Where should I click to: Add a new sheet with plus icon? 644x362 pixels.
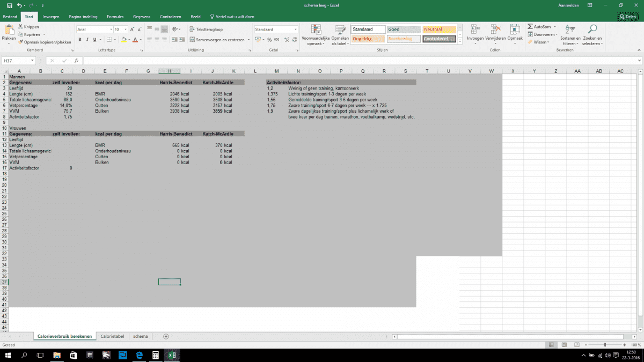click(x=166, y=336)
